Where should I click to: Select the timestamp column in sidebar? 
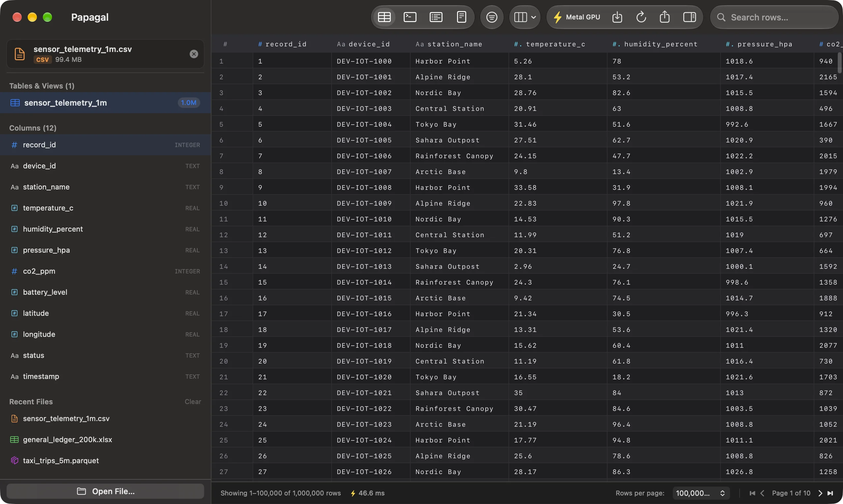click(x=105, y=376)
